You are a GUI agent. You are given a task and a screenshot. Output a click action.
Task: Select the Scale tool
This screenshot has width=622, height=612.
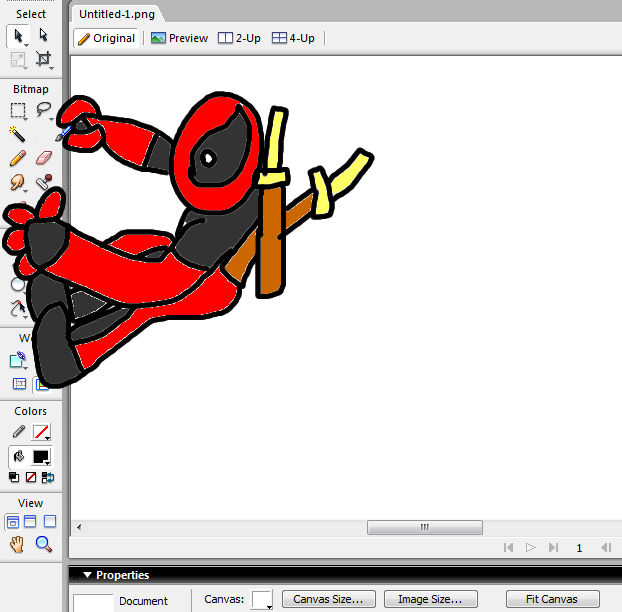(x=18, y=59)
